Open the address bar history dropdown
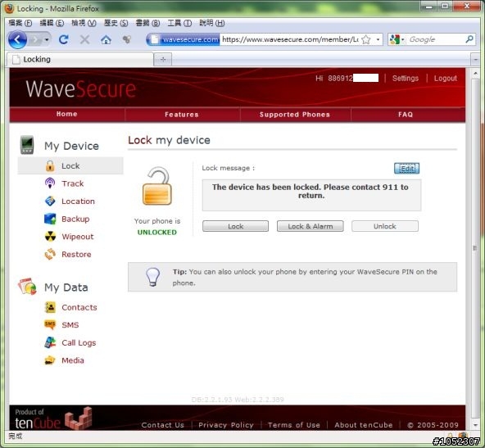The width and height of the screenshot is (485, 448). (x=378, y=39)
